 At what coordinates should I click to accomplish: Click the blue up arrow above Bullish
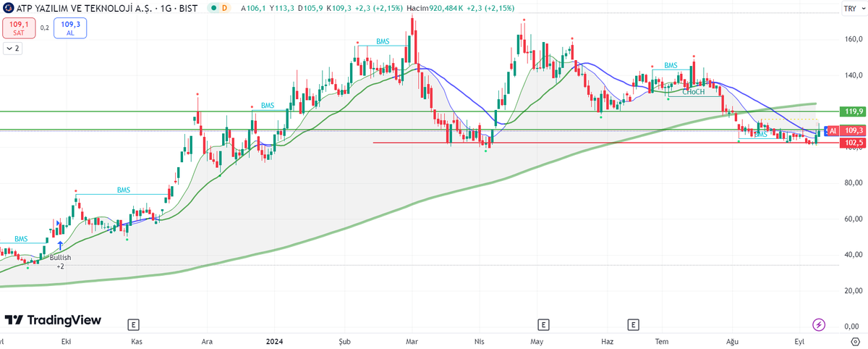point(60,245)
